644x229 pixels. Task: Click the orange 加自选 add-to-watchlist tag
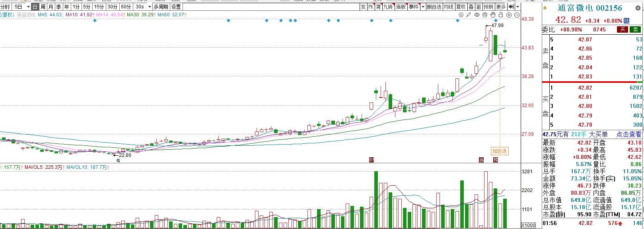(x=500, y=151)
